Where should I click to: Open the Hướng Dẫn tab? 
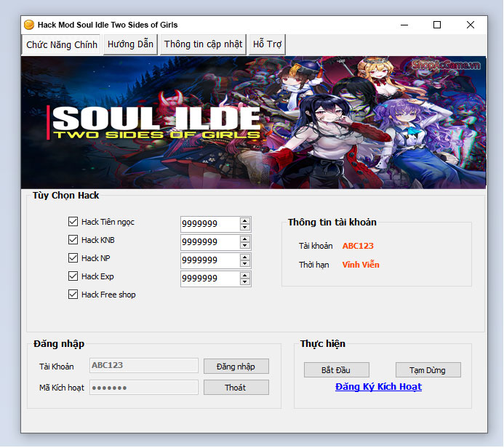click(130, 44)
